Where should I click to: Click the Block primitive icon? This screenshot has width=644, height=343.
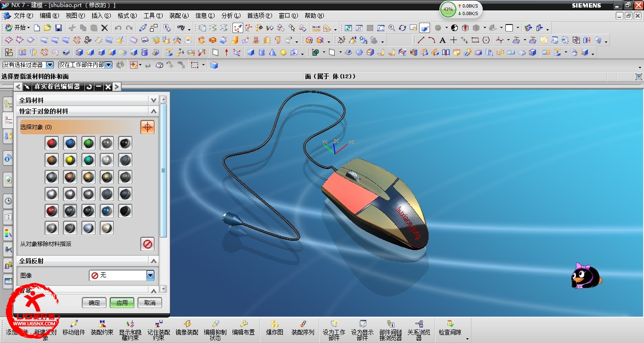tap(251, 52)
